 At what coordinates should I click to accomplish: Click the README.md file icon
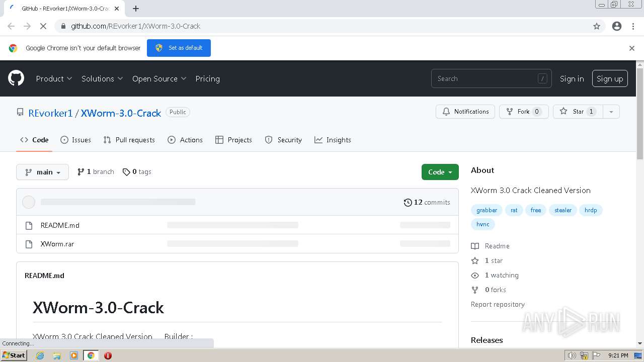tap(29, 225)
